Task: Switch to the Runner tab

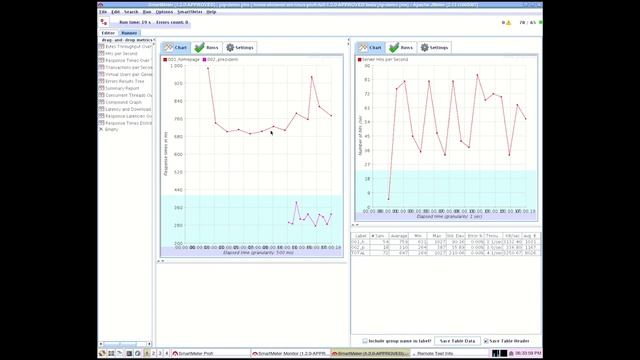Action: click(x=129, y=33)
